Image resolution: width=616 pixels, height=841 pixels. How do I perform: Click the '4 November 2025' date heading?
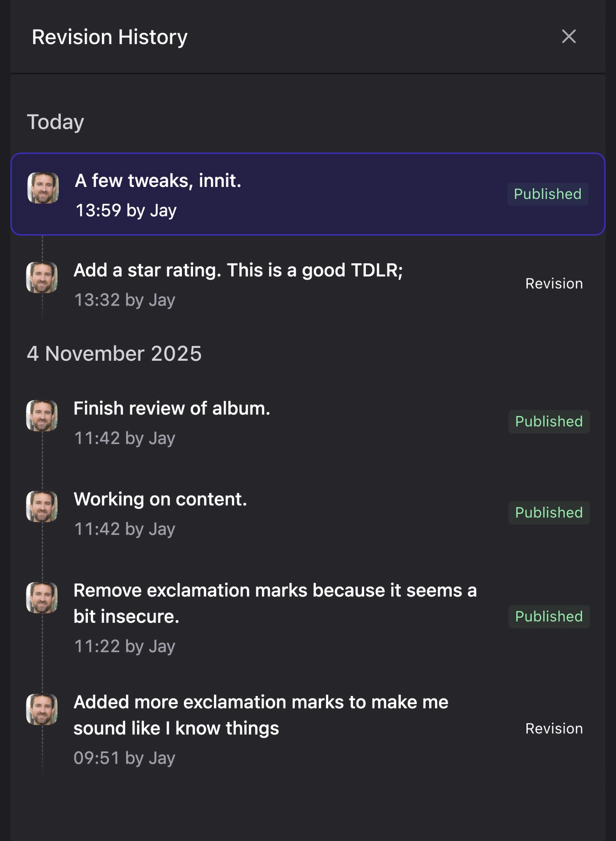click(x=114, y=353)
